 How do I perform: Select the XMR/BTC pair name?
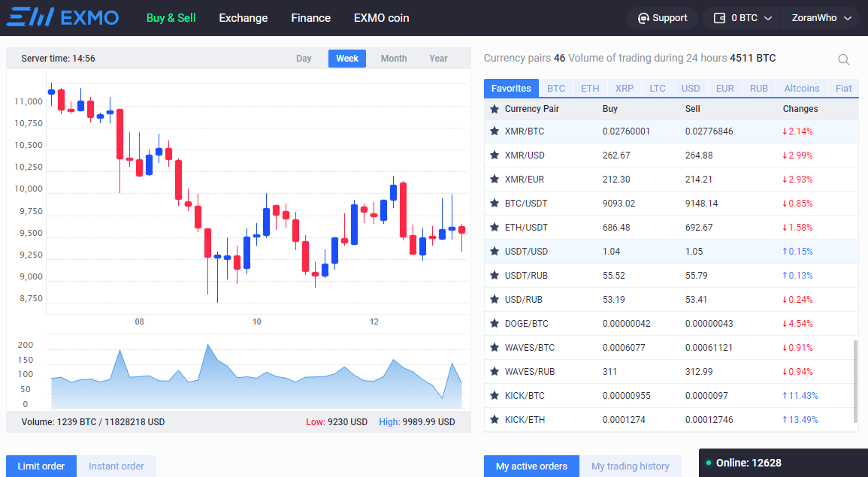click(x=525, y=131)
